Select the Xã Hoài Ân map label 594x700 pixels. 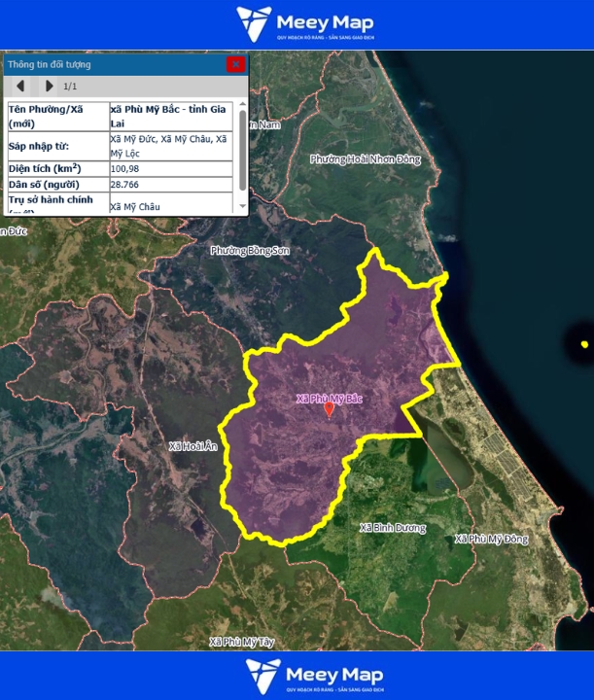click(x=192, y=446)
